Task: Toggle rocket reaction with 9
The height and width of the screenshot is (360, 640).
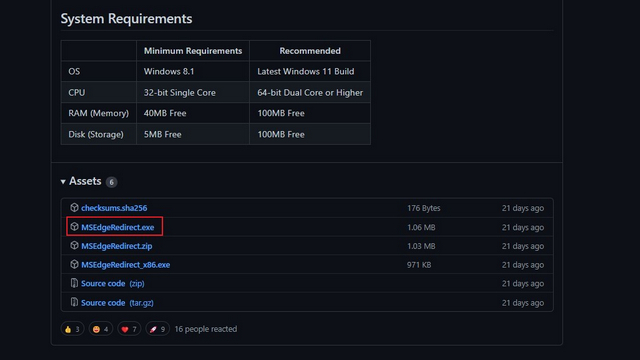Action: point(158,329)
